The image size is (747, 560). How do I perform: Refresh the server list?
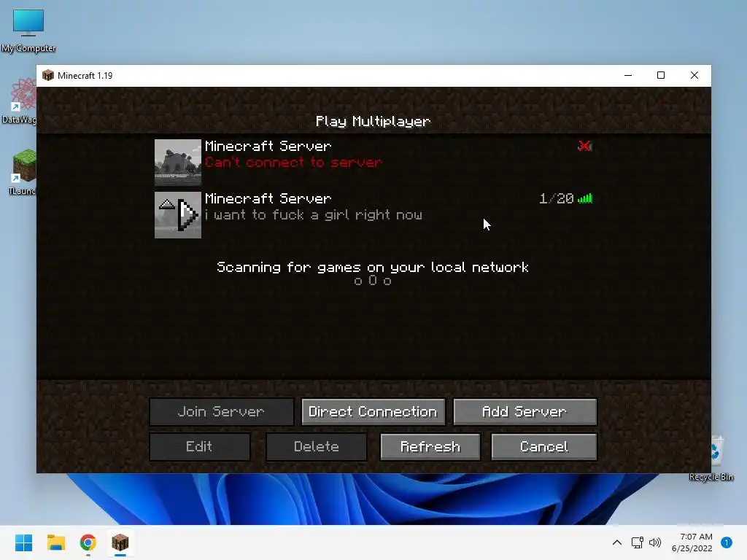pos(430,447)
